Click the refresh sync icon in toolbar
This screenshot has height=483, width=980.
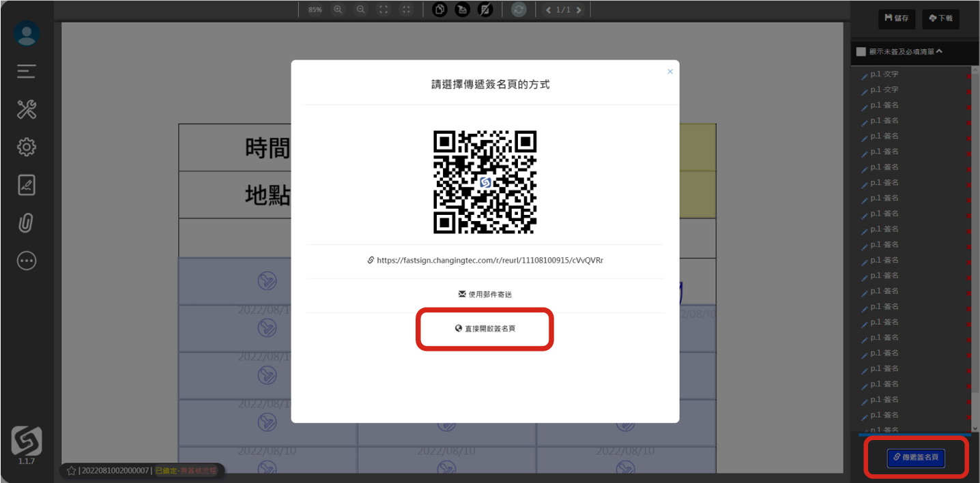pyautogui.click(x=519, y=10)
